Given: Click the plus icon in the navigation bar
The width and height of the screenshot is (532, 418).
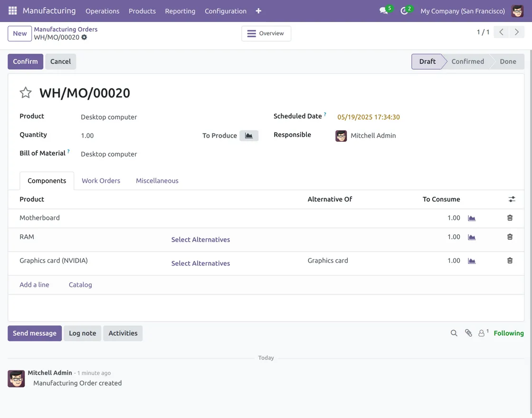Looking at the screenshot, I should tap(258, 11).
